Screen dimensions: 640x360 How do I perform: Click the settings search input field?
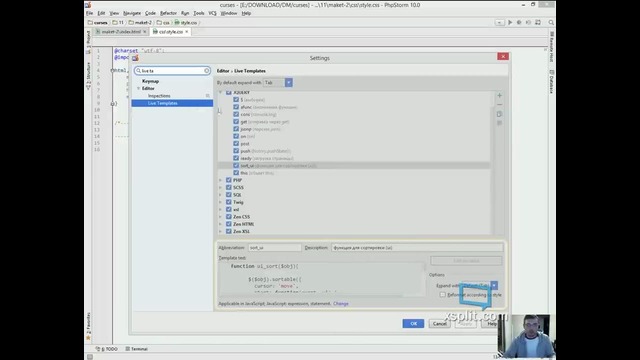pyautogui.click(x=172, y=71)
